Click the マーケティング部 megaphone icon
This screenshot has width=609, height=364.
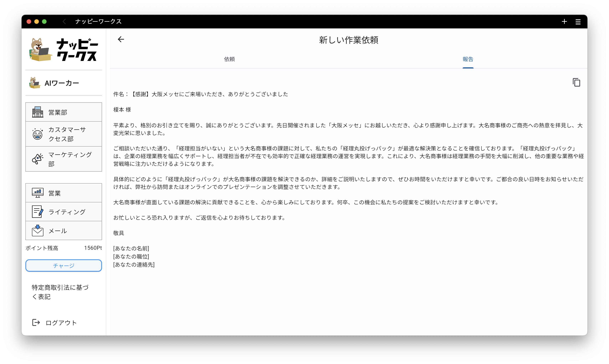pos(38,159)
